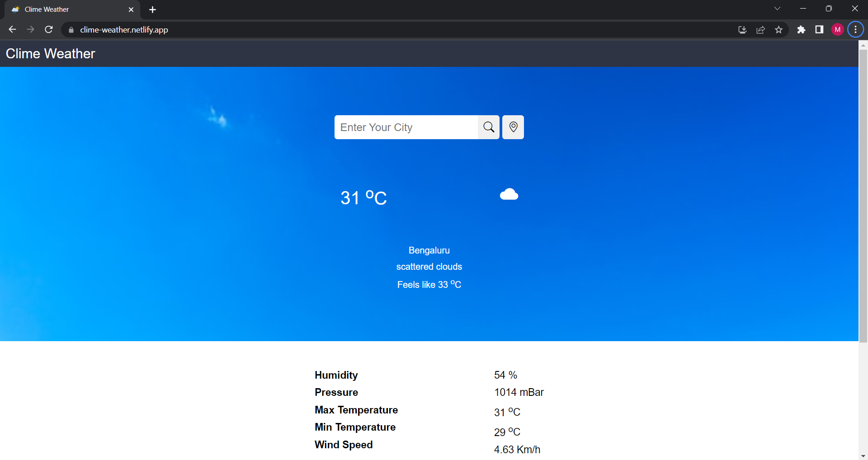The image size is (868, 460).
Task: Open the tab search chevron
Action: [x=777, y=8]
